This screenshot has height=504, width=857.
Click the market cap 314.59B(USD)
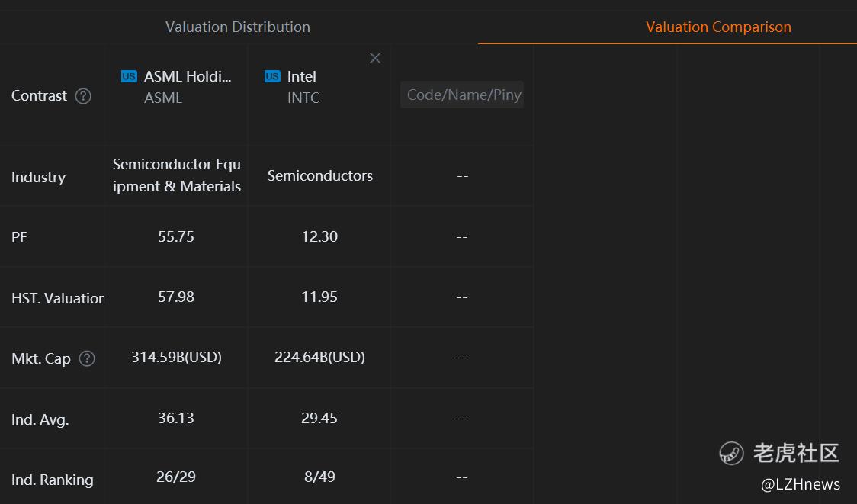point(177,357)
